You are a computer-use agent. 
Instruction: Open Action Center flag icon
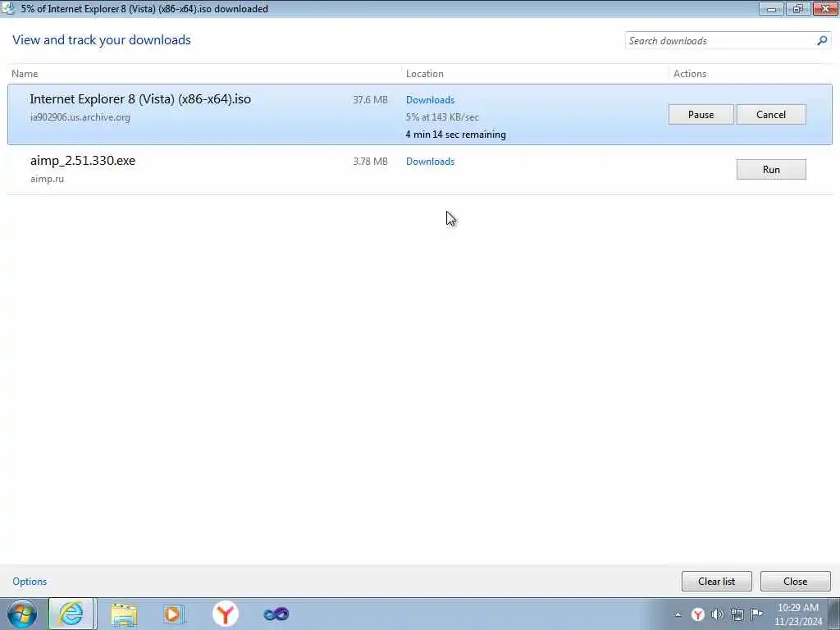pos(756,614)
